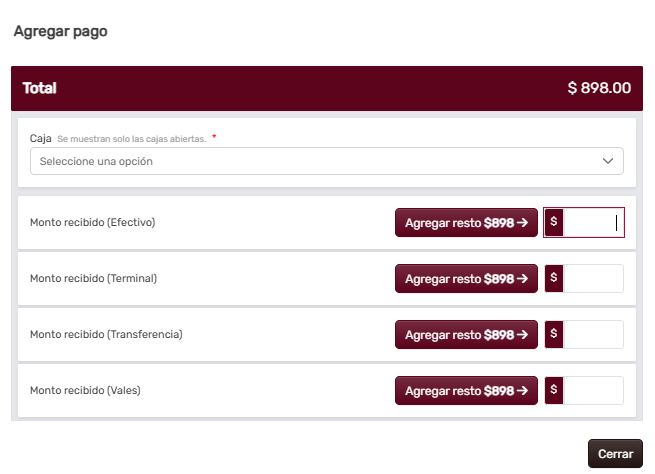Focus the Transferencia amount input field
The width and height of the screenshot is (655, 474).
(593, 334)
